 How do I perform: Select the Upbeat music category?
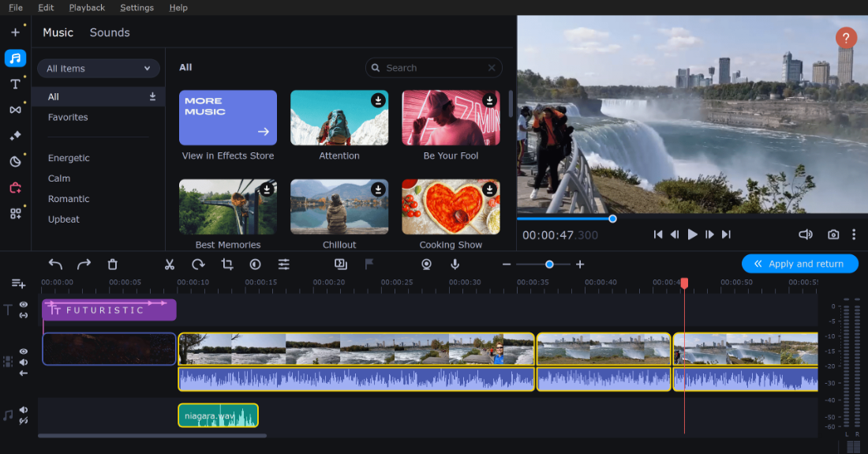coord(64,219)
